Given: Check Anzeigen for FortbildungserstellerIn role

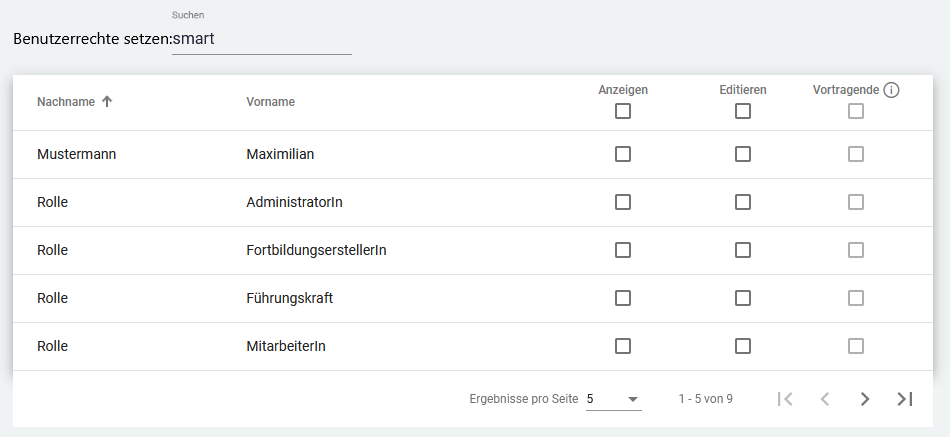Looking at the screenshot, I should [623, 250].
